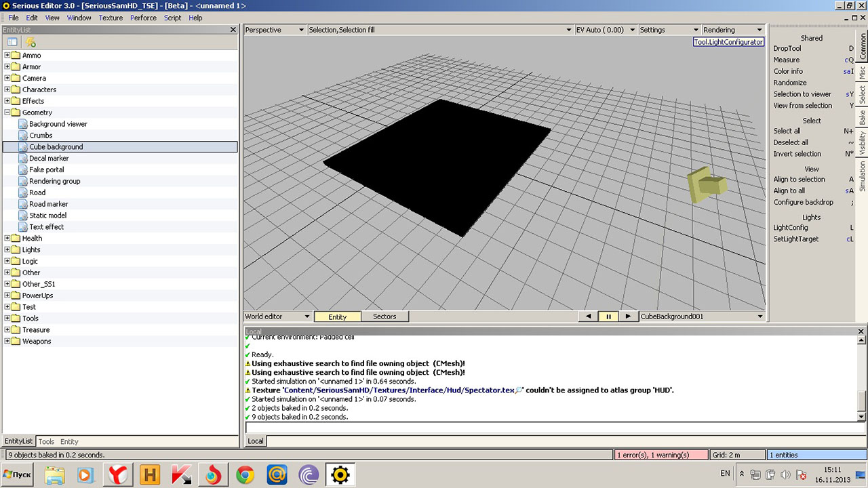The width and height of the screenshot is (868, 488).
Task: Open the Rendering dropdown
Action: [x=733, y=30]
